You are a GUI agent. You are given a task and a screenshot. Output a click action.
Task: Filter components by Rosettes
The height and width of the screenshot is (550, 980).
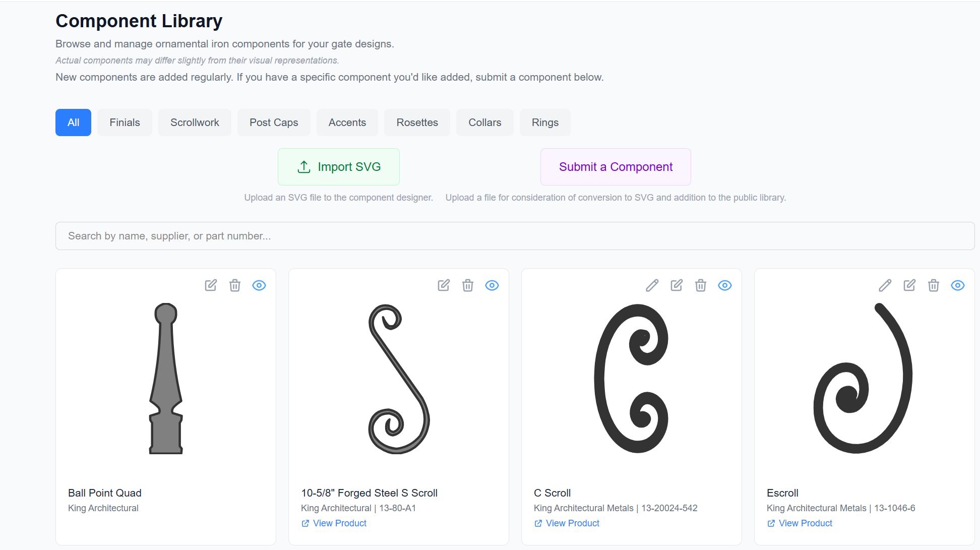coord(417,122)
